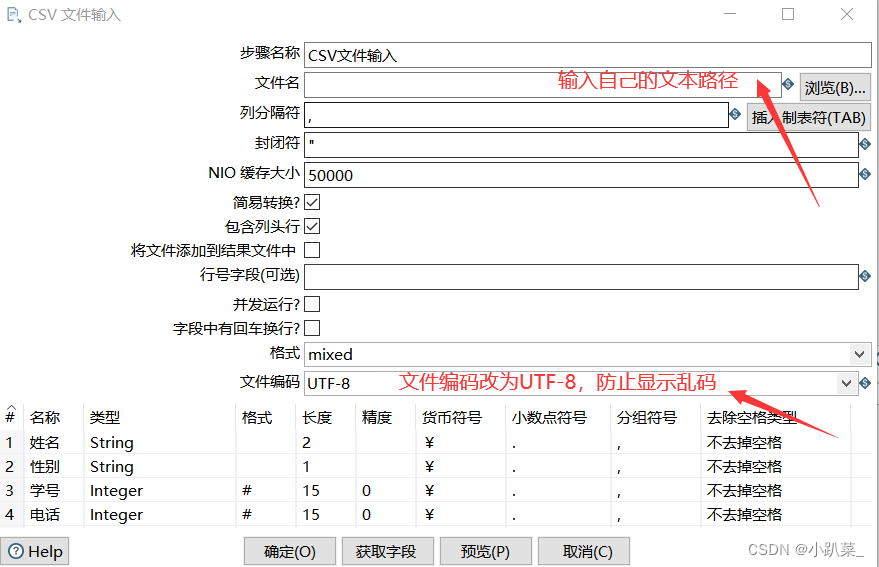Click the 类型 column header
The height and width of the screenshot is (567, 879).
point(159,417)
